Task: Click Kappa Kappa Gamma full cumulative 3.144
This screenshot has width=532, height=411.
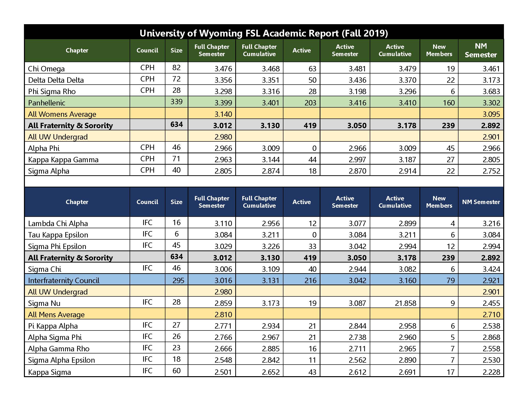Action: pyautogui.click(x=271, y=160)
